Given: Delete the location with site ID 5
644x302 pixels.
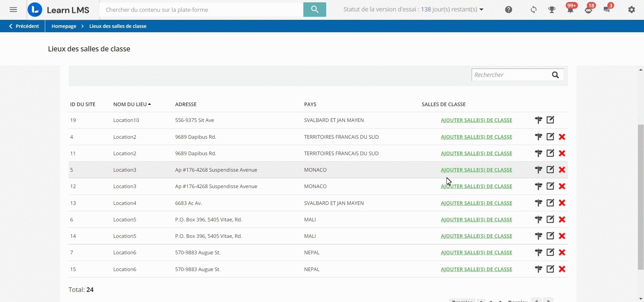Looking at the screenshot, I should [x=562, y=170].
